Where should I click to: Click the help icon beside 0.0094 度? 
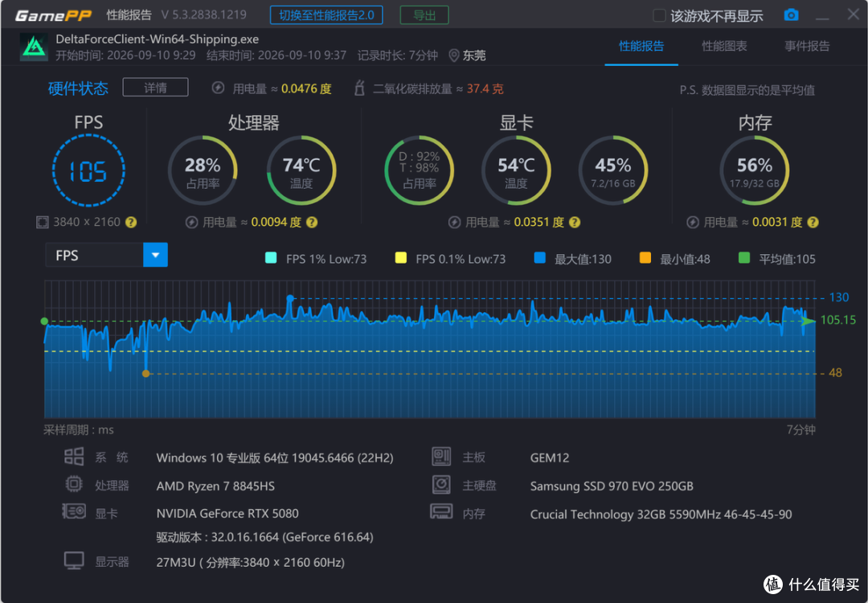click(312, 222)
